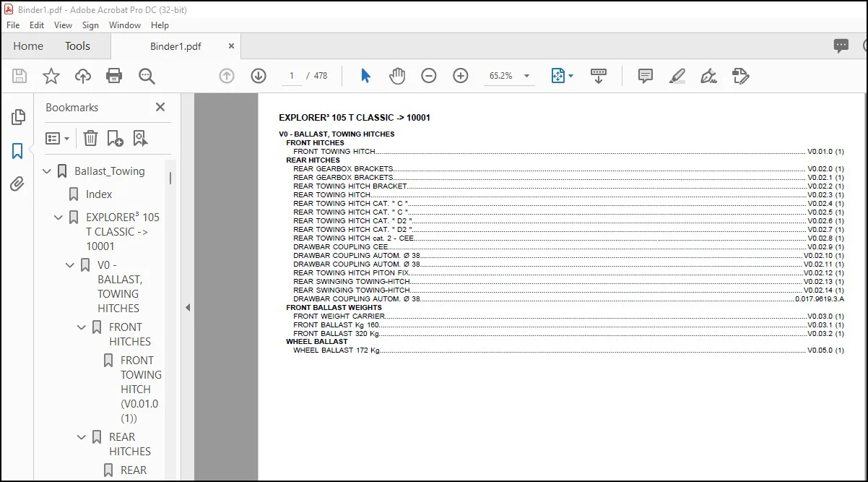Screen dimensions: 868x482
Task: Zoom in with plus button
Action: pos(461,76)
